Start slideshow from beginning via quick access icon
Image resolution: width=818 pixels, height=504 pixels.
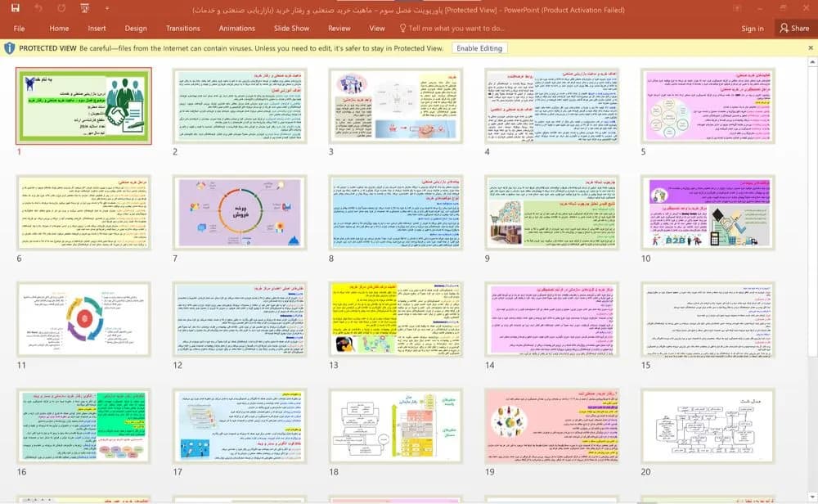(x=84, y=8)
